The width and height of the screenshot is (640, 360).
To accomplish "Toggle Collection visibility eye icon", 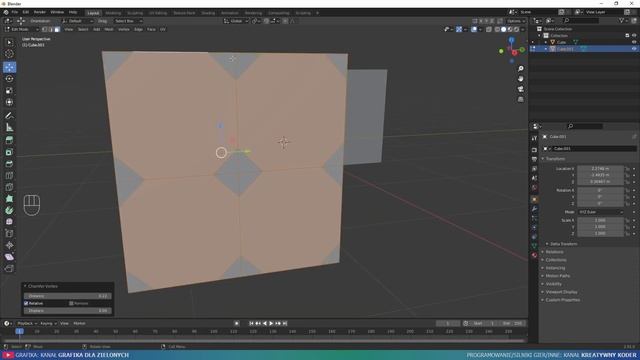I will (634, 36).
